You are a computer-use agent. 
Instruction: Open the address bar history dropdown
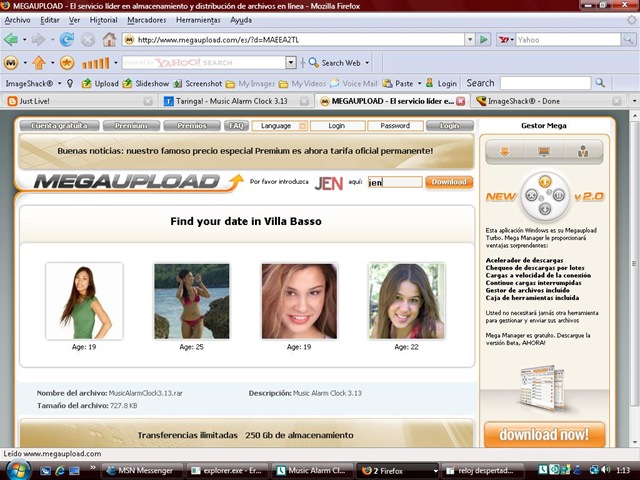(x=470, y=40)
